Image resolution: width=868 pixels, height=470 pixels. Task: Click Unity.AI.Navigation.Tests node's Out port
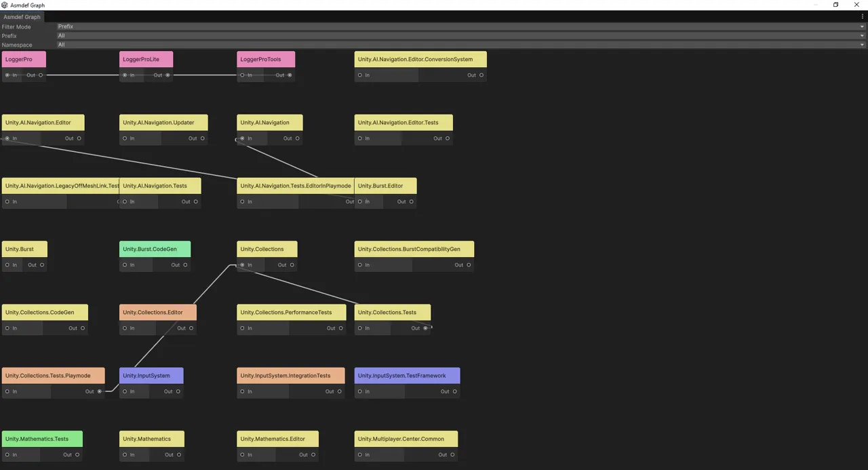(196, 201)
